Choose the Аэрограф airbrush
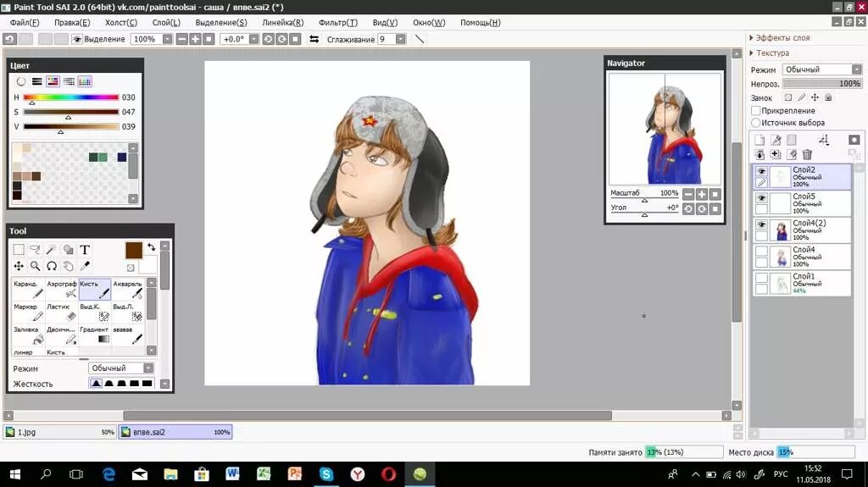 [61, 290]
